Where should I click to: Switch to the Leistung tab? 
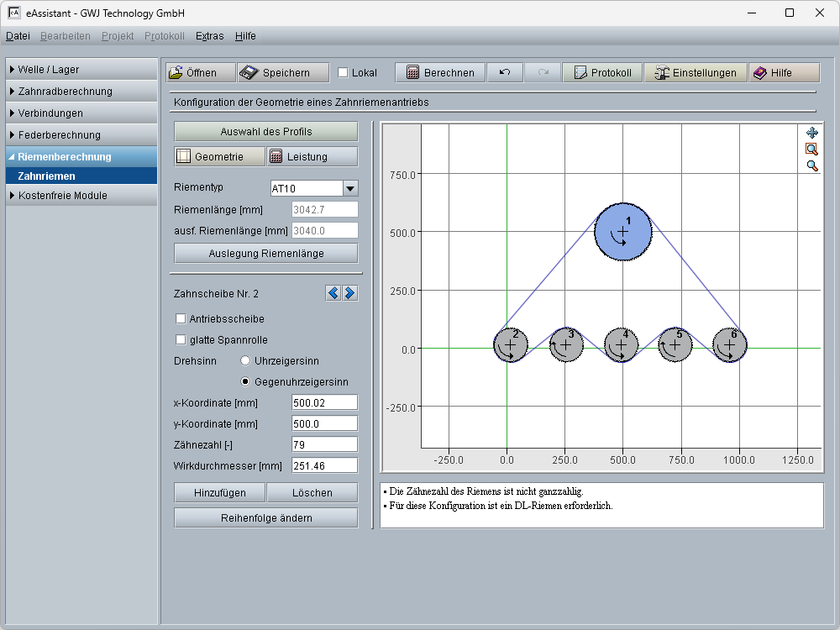click(312, 156)
